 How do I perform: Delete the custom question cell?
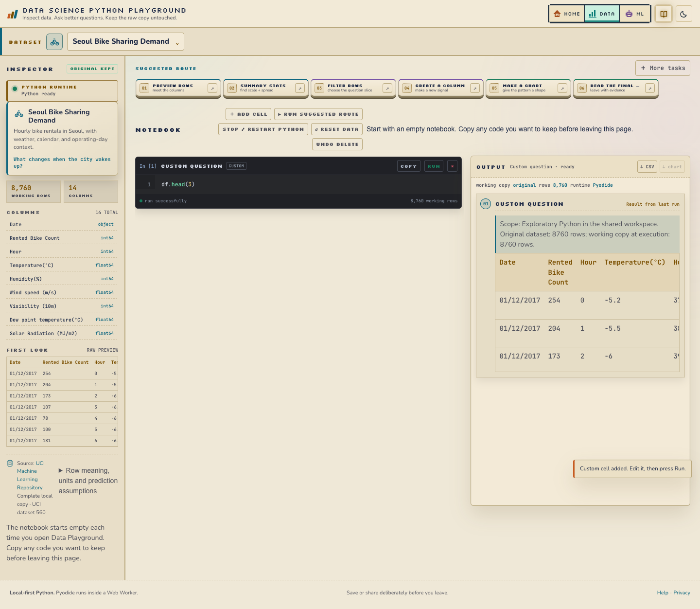coord(453,166)
